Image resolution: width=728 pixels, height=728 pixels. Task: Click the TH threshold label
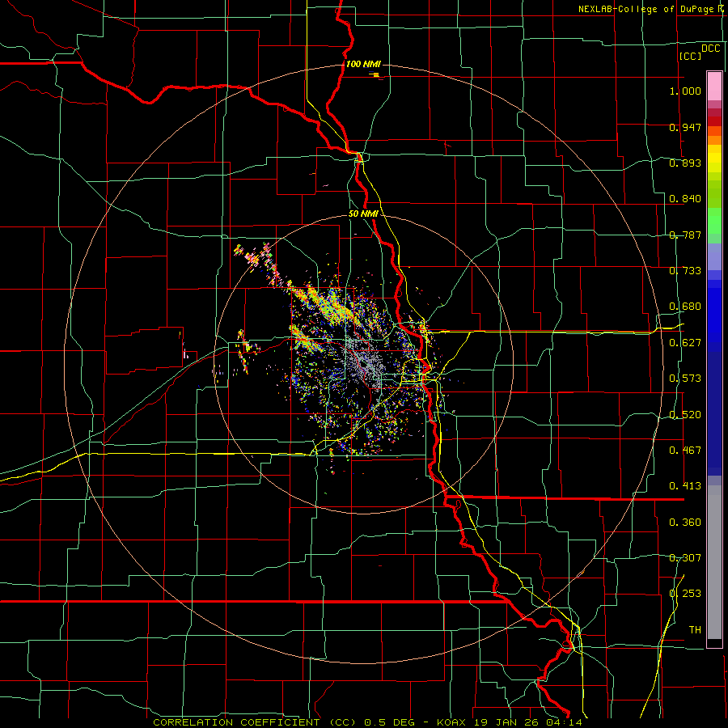695,630
